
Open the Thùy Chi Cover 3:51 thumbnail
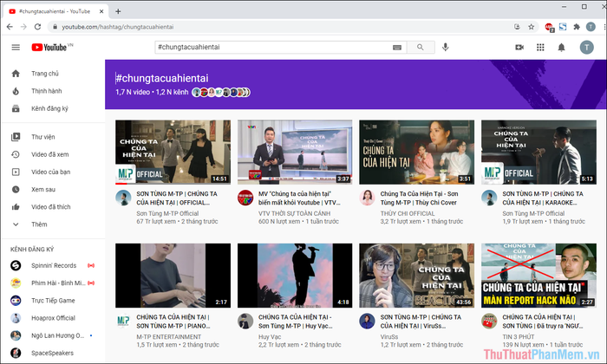(416, 152)
